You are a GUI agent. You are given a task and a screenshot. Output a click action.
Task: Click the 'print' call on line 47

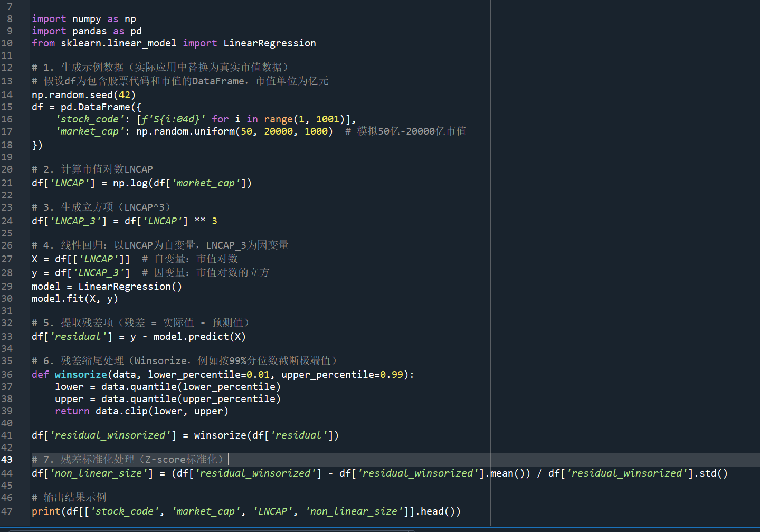46,511
